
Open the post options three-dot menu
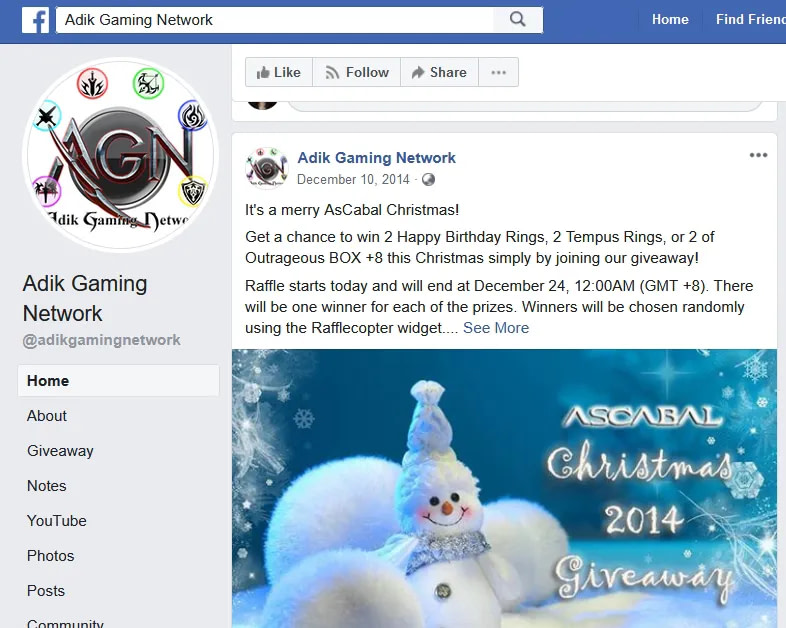pos(758,155)
